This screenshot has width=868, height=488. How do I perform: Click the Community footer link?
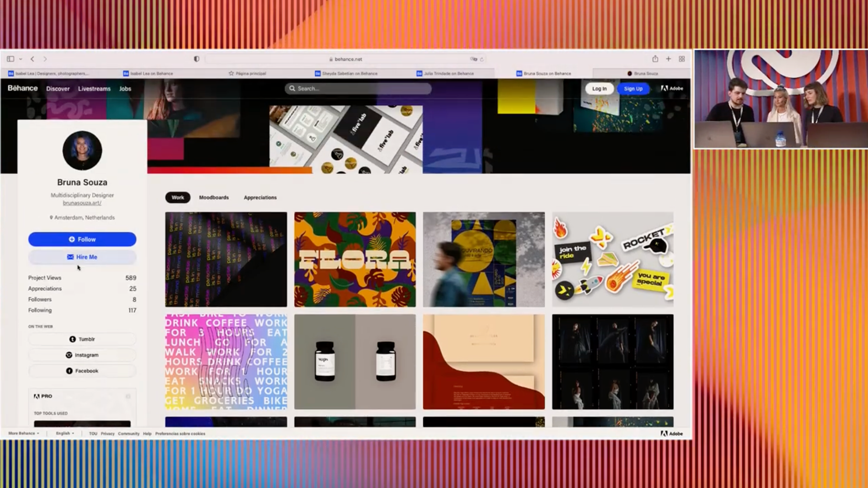tap(129, 433)
